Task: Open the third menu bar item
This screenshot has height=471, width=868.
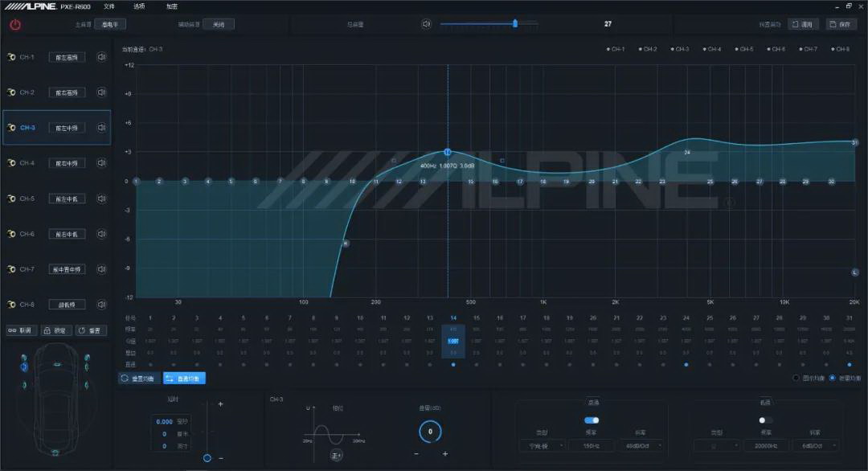Action: coord(172,6)
